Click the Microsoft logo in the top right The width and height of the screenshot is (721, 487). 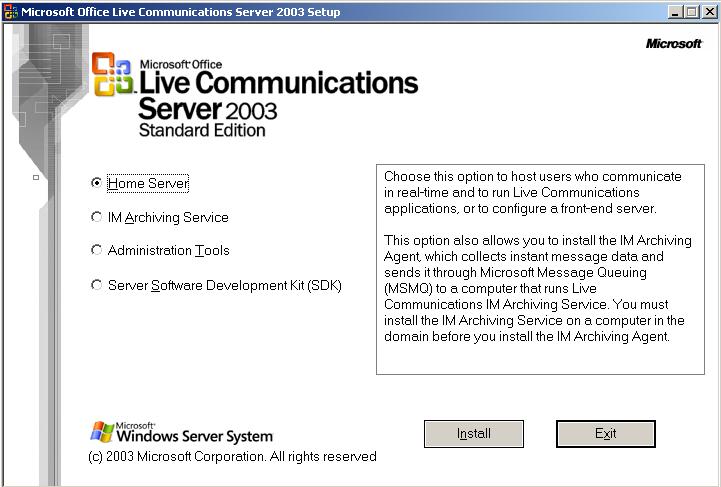tap(674, 44)
